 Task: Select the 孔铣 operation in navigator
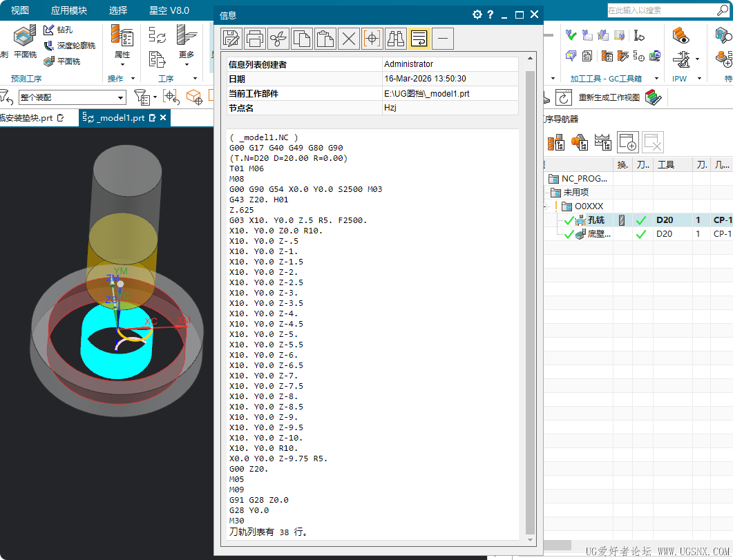tap(595, 220)
